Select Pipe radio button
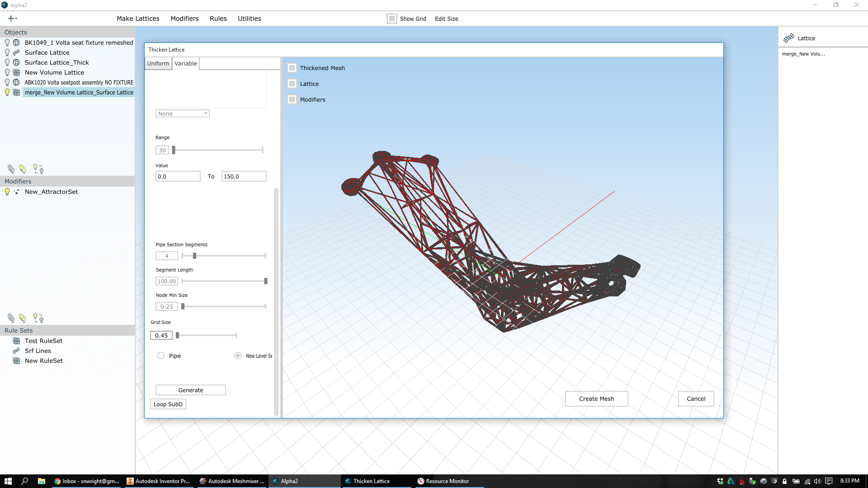The width and height of the screenshot is (868, 488). [x=161, y=356]
